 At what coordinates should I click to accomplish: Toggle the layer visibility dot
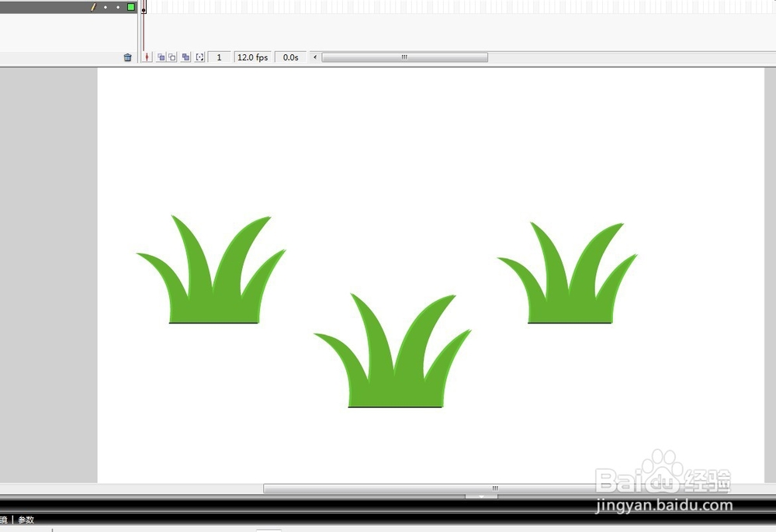pos(106,8)
